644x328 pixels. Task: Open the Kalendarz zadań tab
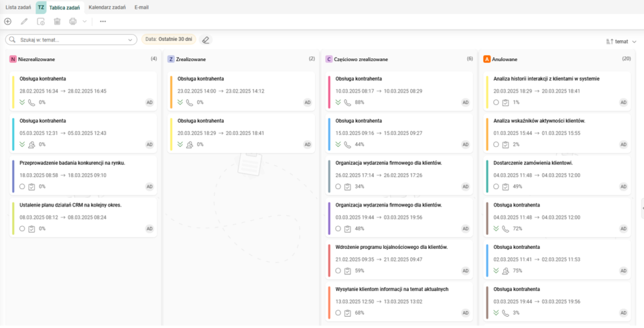click(x=107, y=8)
